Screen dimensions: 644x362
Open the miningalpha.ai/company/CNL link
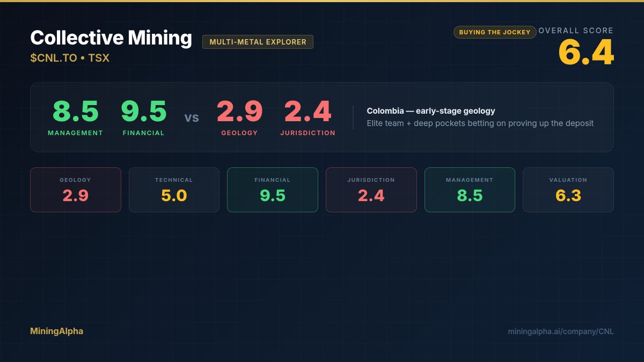(x=561, y=331)
